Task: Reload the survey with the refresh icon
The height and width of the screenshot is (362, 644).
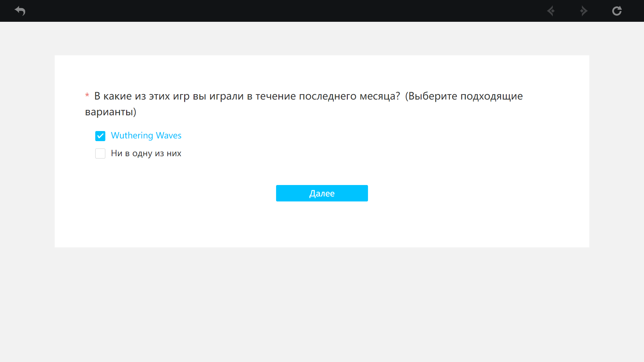Action: (617, 11)
